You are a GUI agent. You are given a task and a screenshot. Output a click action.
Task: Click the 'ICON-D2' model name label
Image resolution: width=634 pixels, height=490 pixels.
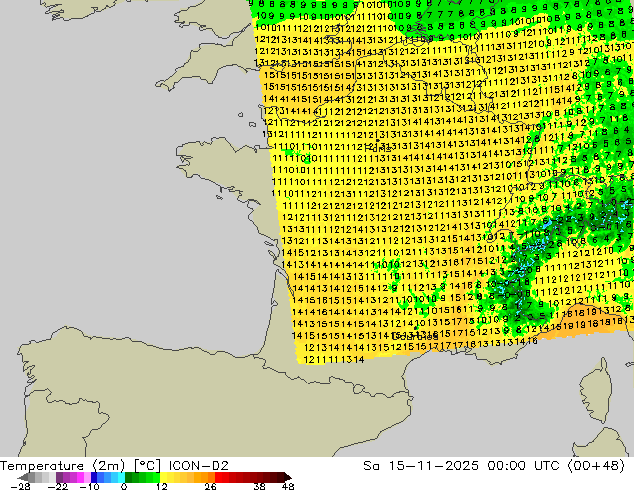(199, 466)
